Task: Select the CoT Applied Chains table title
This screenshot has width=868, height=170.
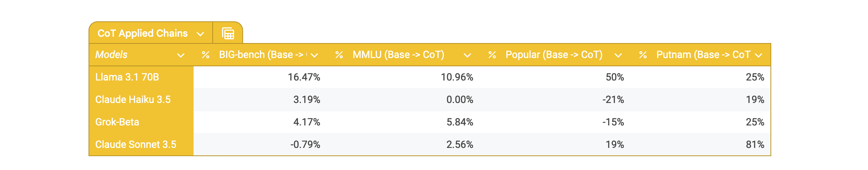Action: point(143,33)
